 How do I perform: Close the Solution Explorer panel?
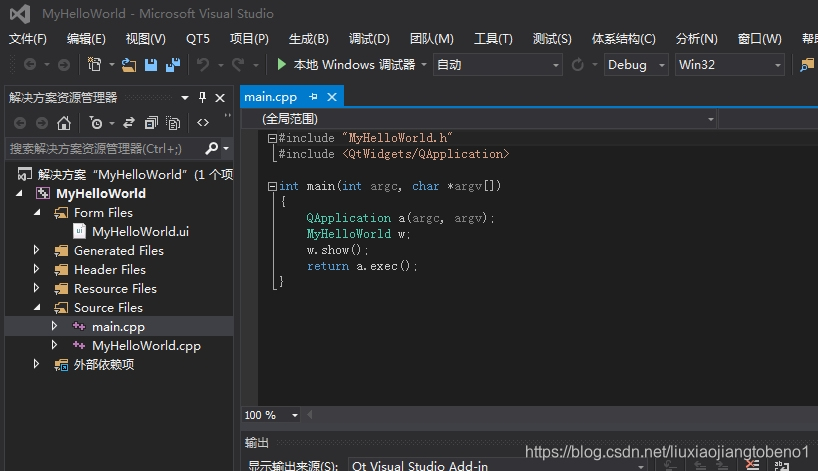pyautogui.click(x=220, y=98)
